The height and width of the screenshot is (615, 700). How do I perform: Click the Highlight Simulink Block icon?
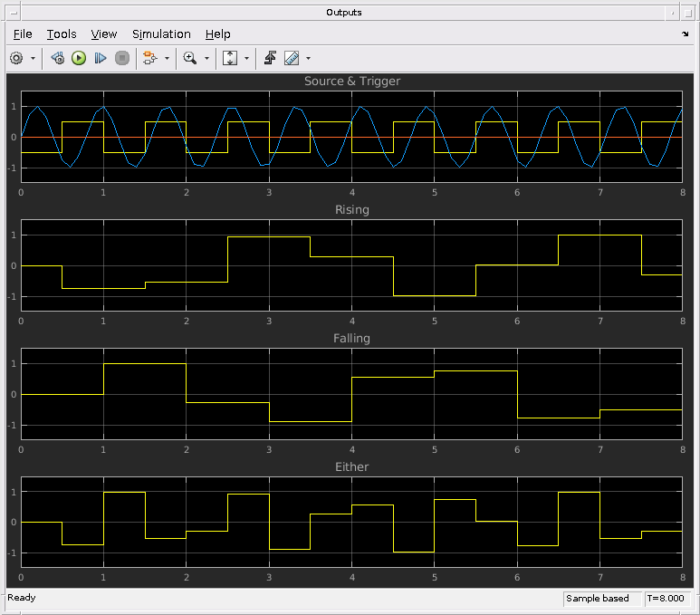coord(270,58)
